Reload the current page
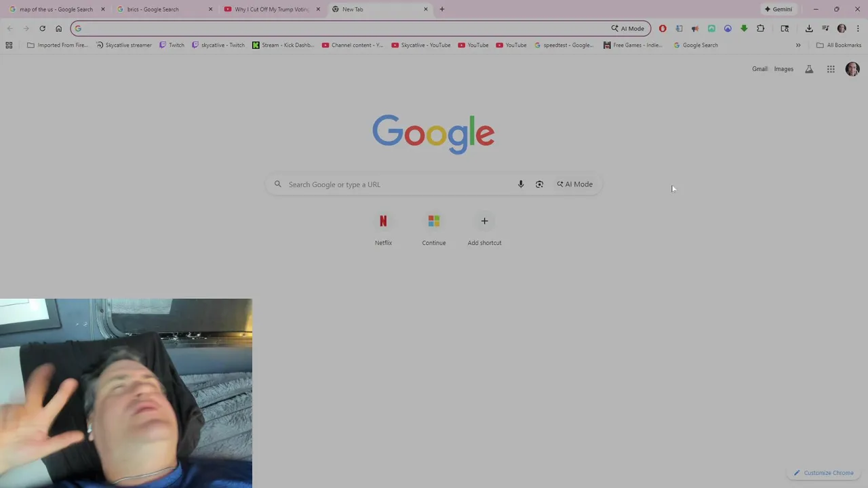Viewport: 868px width, 488px height. coord(42,28)
